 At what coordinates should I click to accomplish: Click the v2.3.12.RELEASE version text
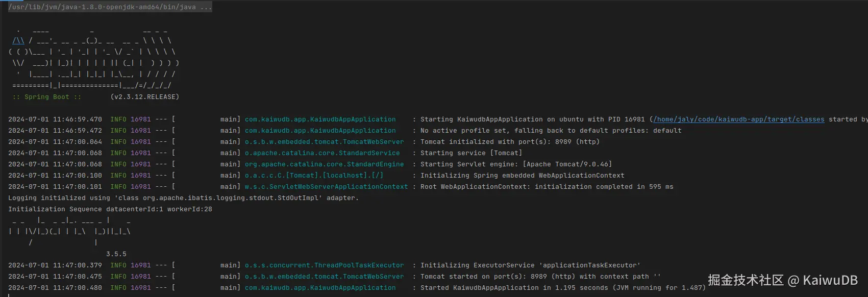[144, 97]
